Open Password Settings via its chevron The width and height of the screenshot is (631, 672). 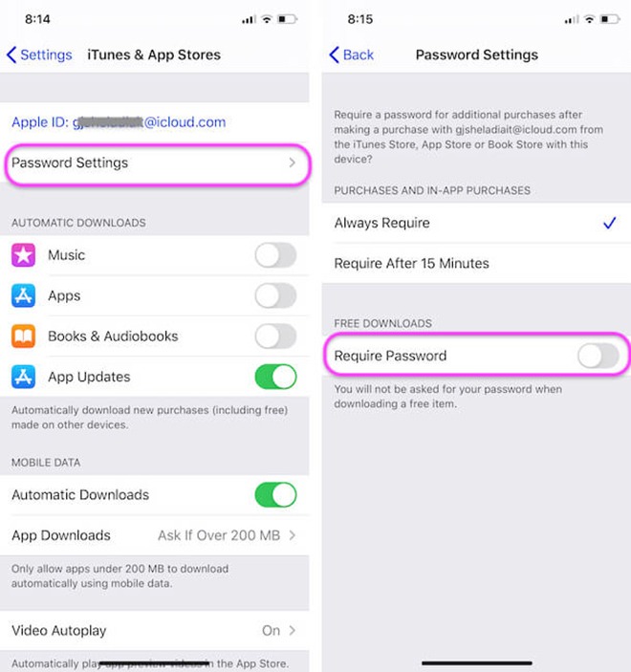point(292,163)
